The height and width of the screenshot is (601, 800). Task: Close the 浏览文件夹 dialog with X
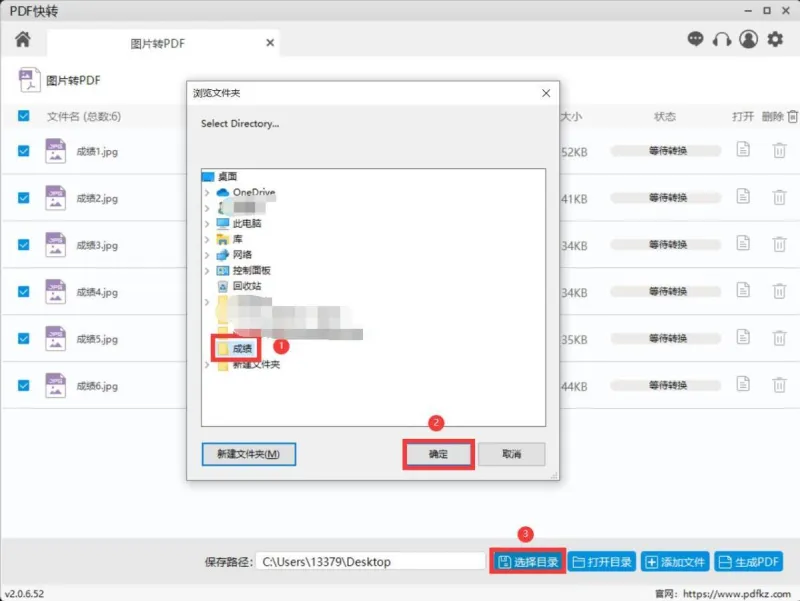click(546, 93)
